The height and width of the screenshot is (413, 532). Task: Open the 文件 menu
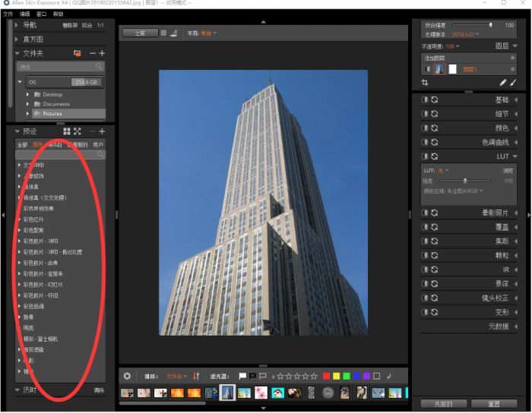click(8, 14)
